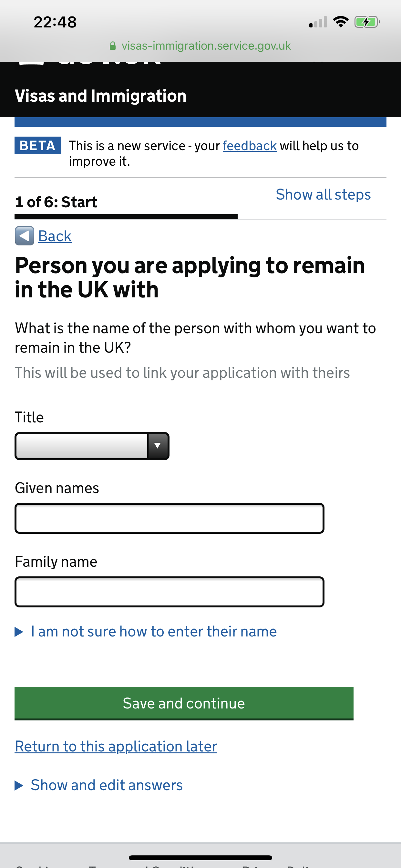Expand 'I am not sure how to enter their name'
The image size is (401, 868).
(146, 631)
